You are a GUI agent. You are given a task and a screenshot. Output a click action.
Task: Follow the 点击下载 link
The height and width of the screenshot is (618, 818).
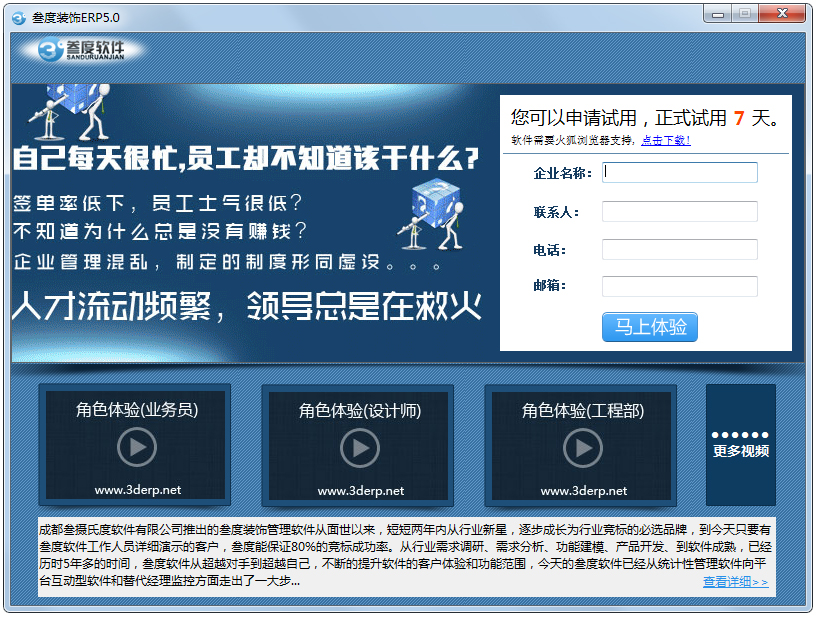pos(666,140)
